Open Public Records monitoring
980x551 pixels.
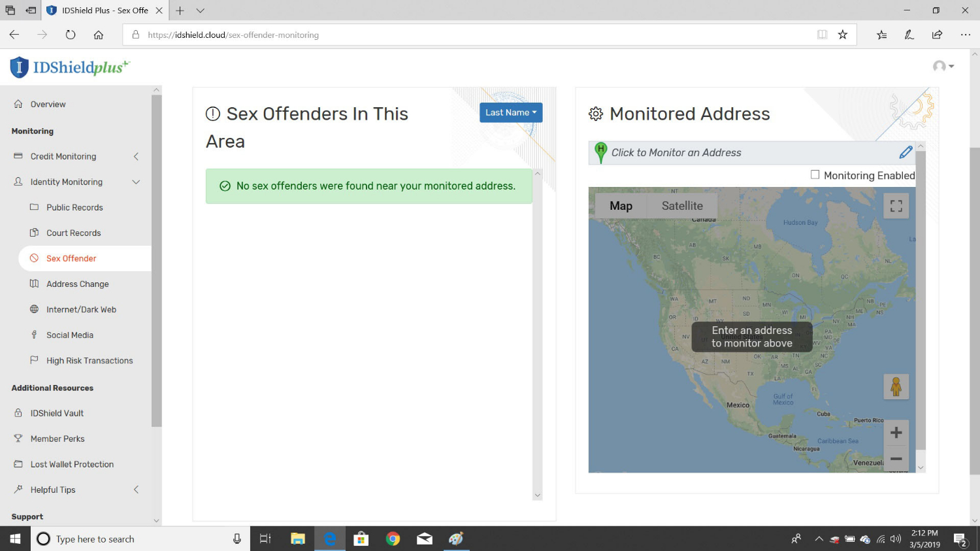[x=74, y=207]
